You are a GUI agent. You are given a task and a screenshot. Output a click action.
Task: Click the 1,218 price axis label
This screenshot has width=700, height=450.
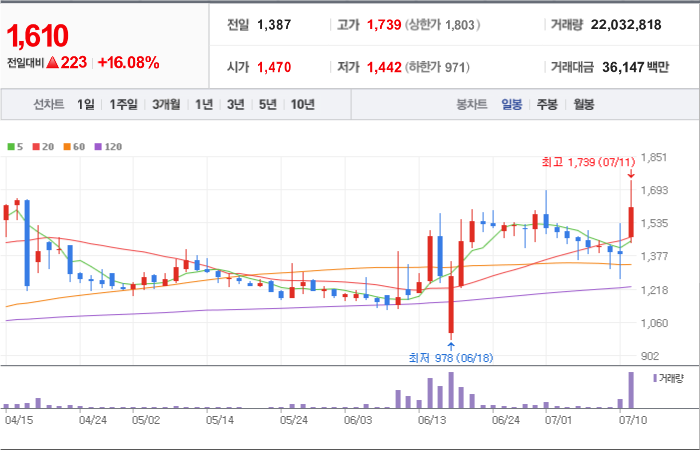pos(654,290)
